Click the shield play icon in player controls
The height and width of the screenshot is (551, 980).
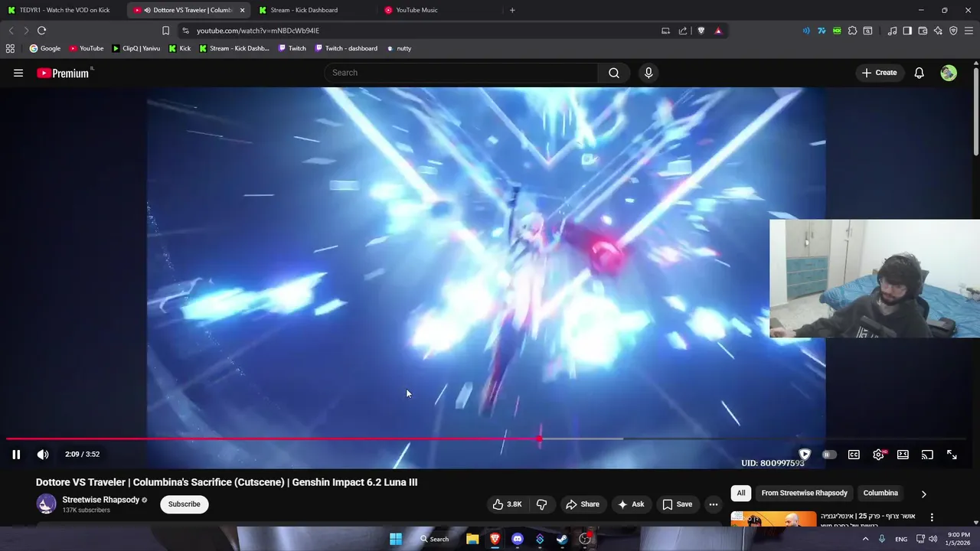(x=805, y=455)
